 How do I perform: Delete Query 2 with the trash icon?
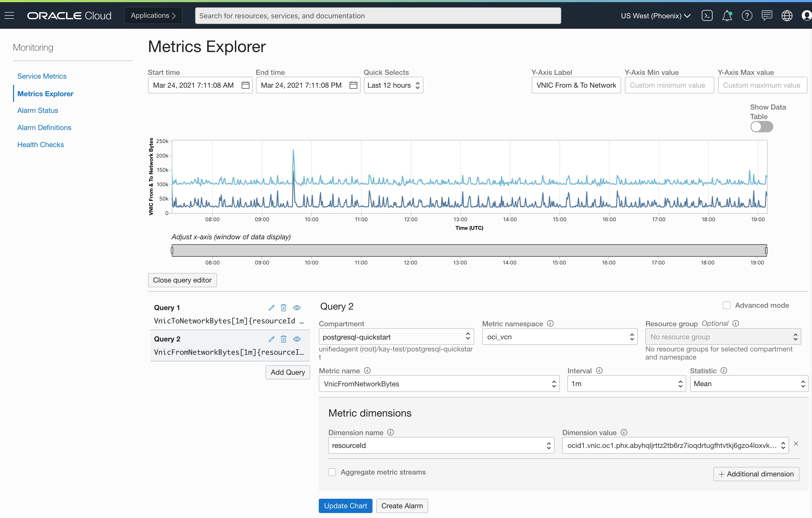283,339
